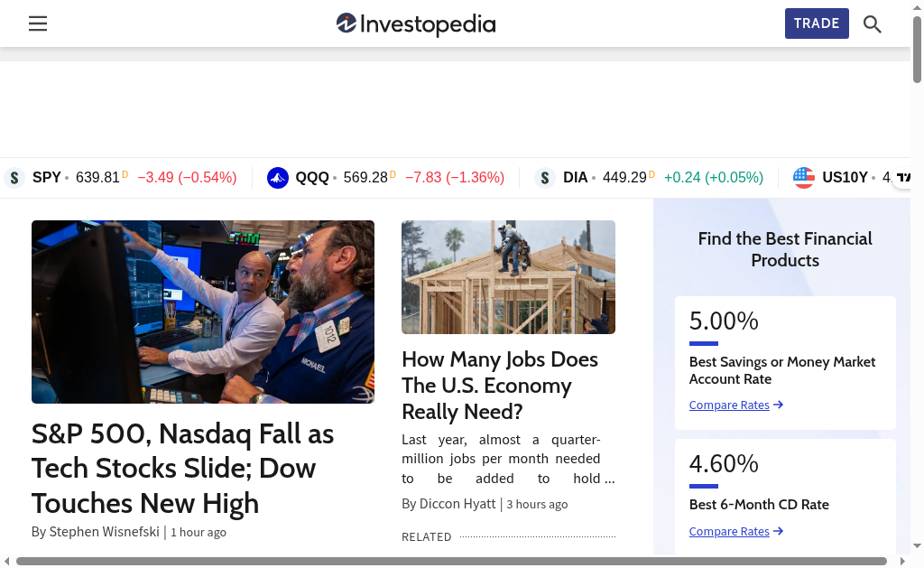Image resolution: width=924 pixels, height=568 pixels.
Task: Click the horizontal scrollbar right arrow
Action: tap(902, 561)
